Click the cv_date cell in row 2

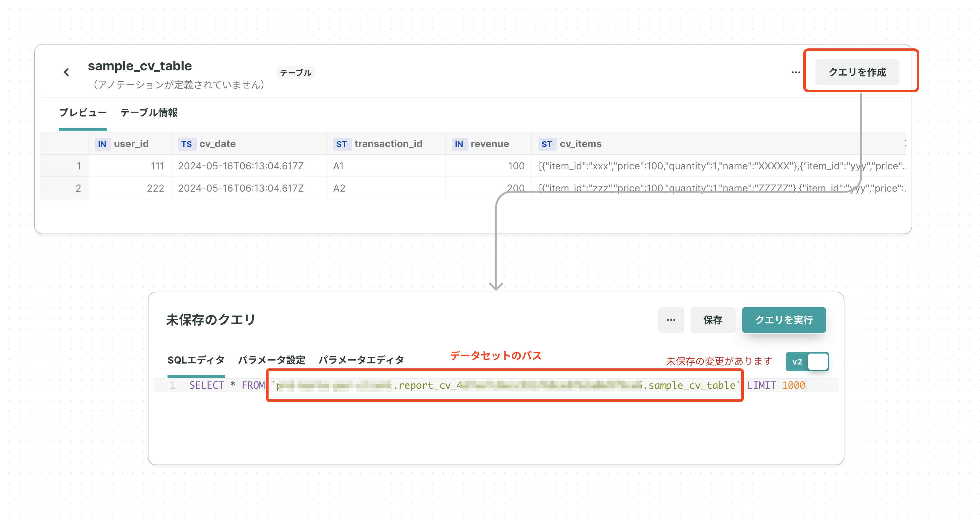coord(249,188)
